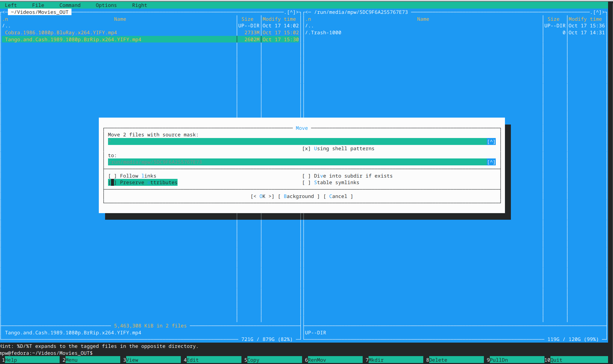The width and height of the screenshot is (613, 364).
Task: Open right panel history list arrow
Action: [598, 12]
